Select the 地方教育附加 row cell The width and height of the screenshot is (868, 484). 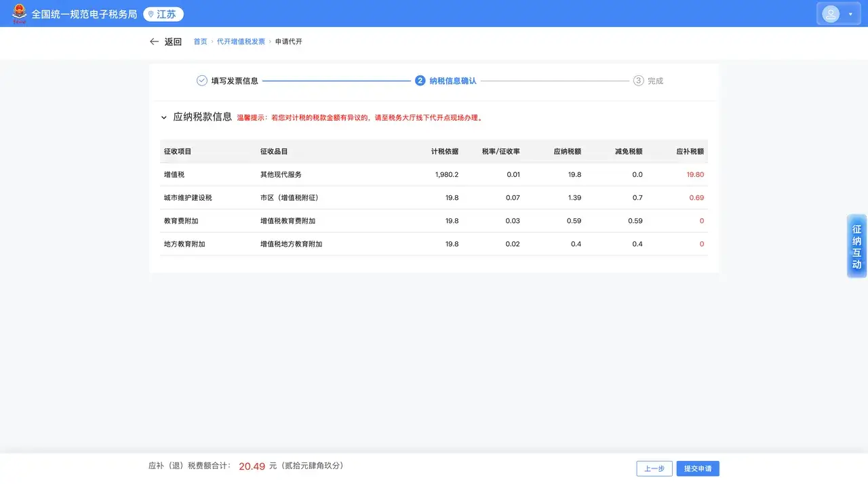(x=184, y=244)
